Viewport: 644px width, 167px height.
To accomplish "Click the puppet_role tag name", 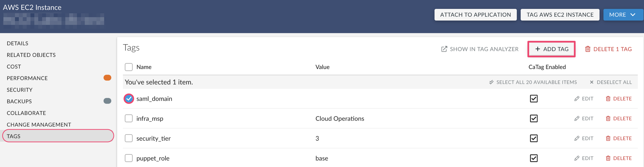I will [153, 158].
